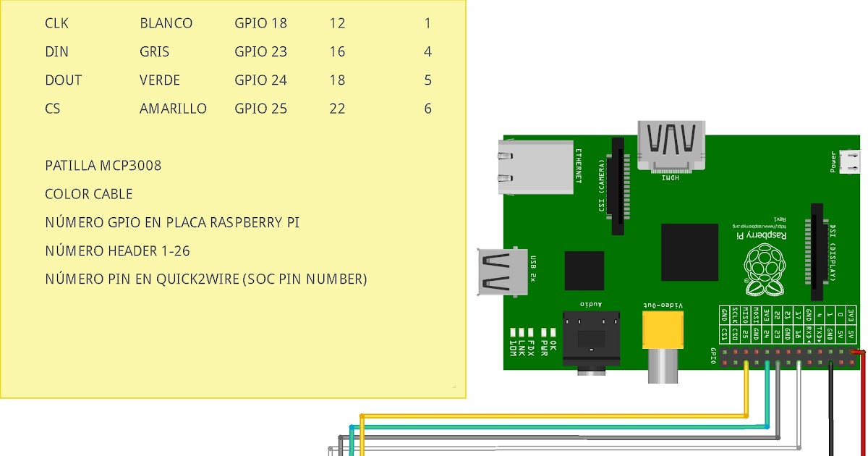Viewport: 868px width, 456px height.
Task: Click the MISO pin label on the header
Action: [x=746, y=315]
